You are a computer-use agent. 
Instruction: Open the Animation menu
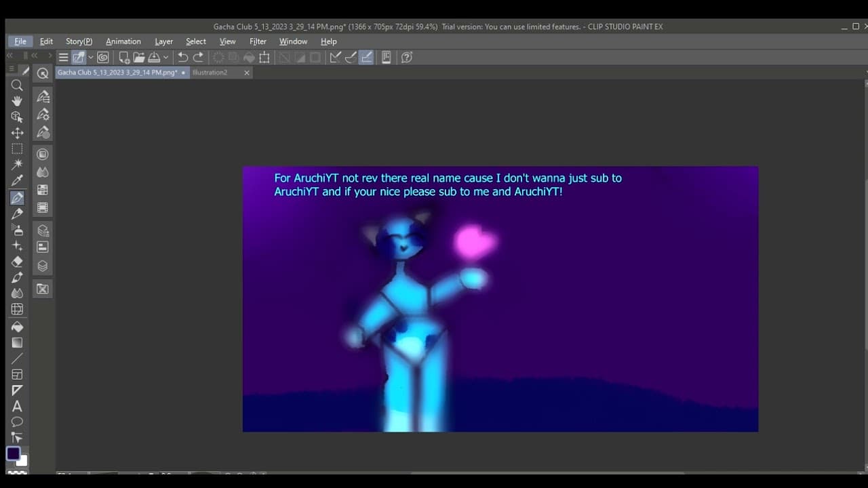(x=123, y=41)
